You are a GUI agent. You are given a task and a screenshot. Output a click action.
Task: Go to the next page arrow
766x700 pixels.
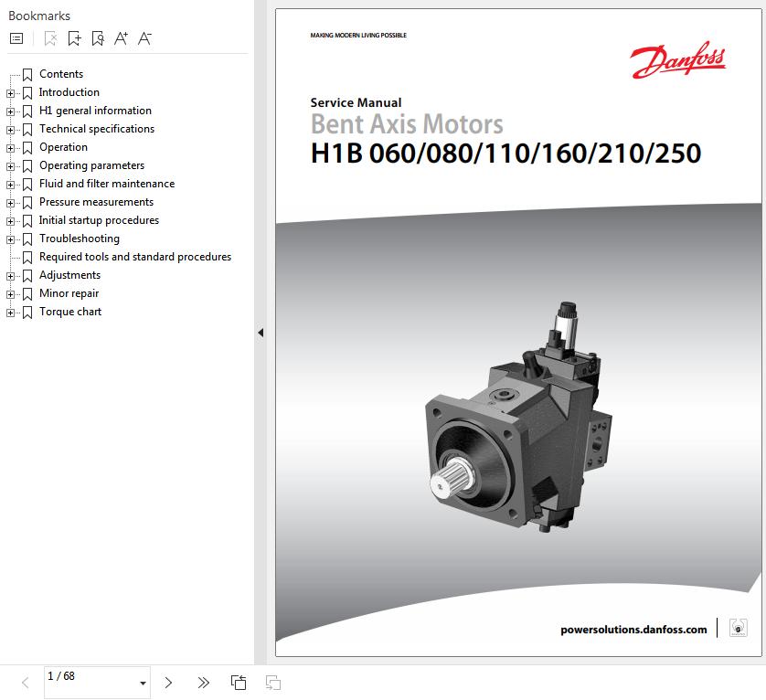[168, 683]
